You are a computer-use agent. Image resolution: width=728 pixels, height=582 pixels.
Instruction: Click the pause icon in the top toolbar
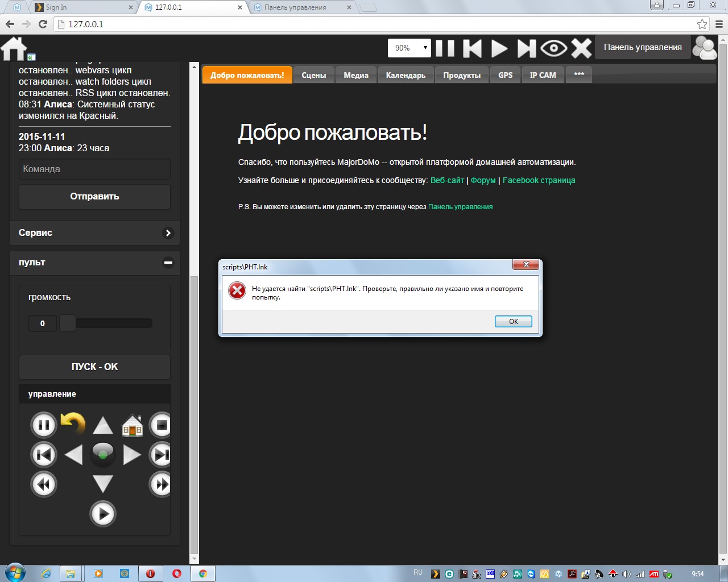(445, 48)
